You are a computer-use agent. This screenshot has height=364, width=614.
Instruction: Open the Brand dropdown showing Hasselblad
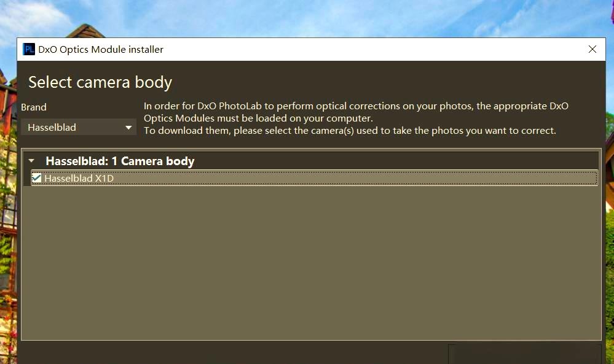(x=79, y=127)
